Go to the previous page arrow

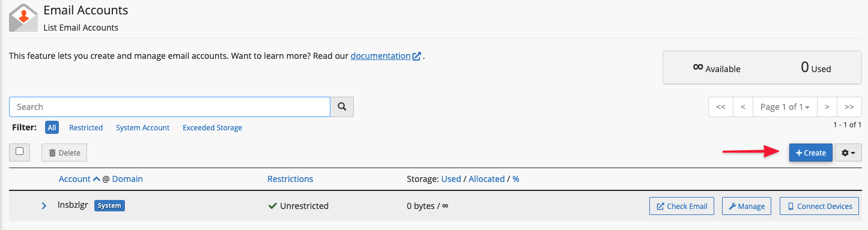[x=743, y=107]
